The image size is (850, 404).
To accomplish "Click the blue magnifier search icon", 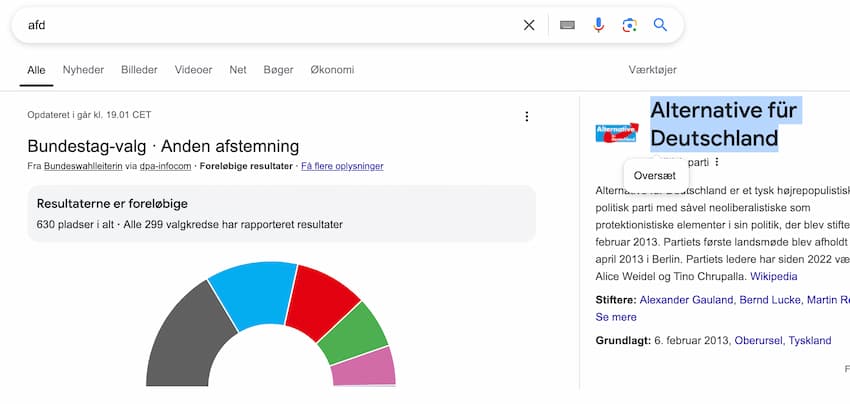I will (660, 25).
